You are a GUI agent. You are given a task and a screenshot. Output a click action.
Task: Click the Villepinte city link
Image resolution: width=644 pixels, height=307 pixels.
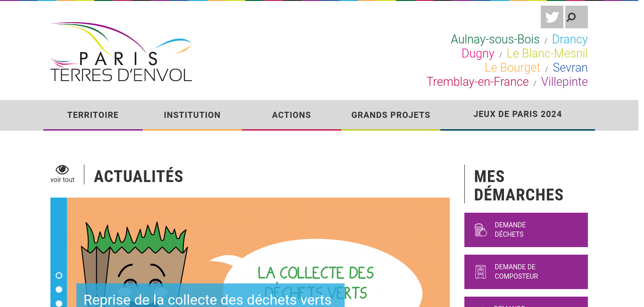coord(564,82)
